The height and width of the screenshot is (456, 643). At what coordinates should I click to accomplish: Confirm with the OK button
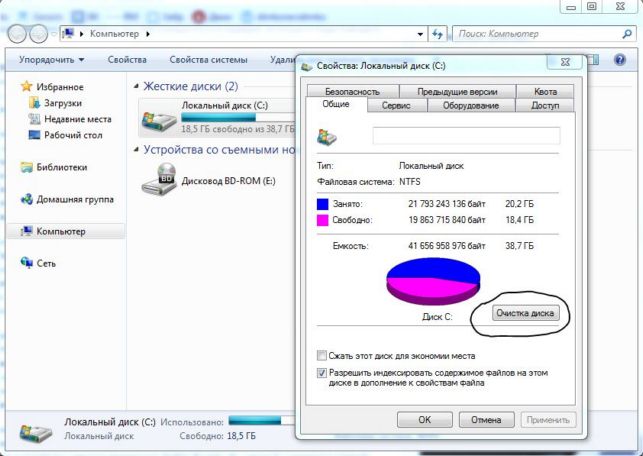(x=425, y=420)
